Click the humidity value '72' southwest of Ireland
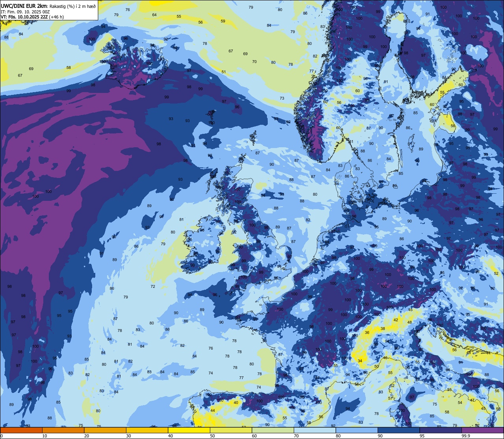The height and width of the screenshot is (439, 504). [x=153, y=287]
